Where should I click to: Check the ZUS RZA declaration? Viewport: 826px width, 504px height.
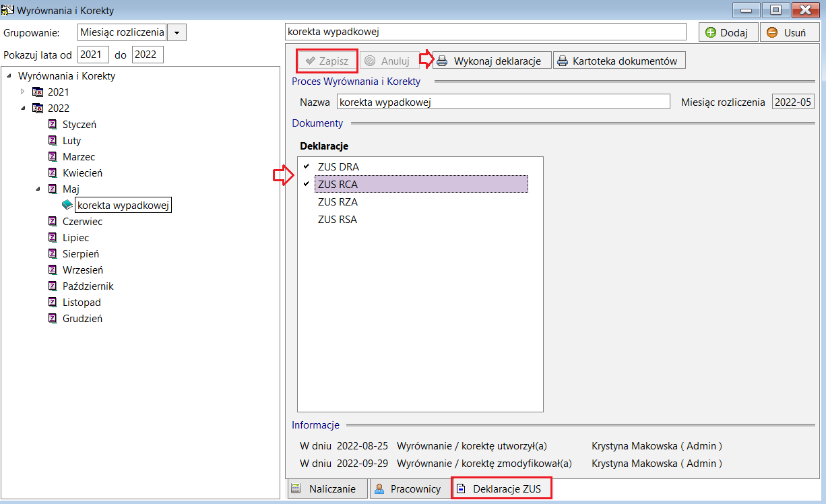[307, 201]
